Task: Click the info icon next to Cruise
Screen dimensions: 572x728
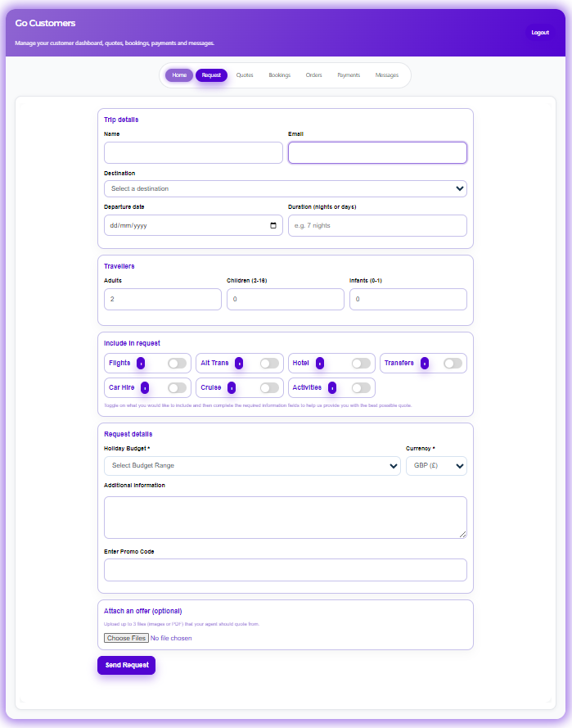Action: [x=232, y=387]
